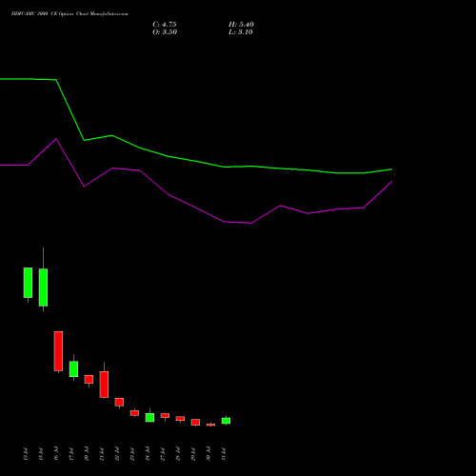
Task: Click the red candle above 29 Jul
Action: [195, 422]
